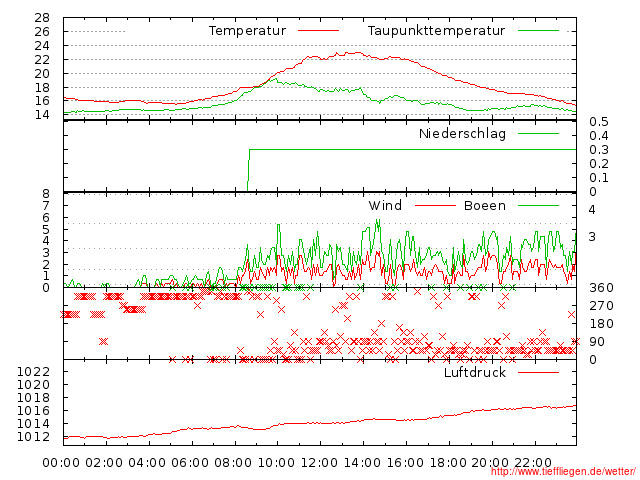Click the 1018 pressure axis value
Screen dimensions: 640x480
coord(33,398)
